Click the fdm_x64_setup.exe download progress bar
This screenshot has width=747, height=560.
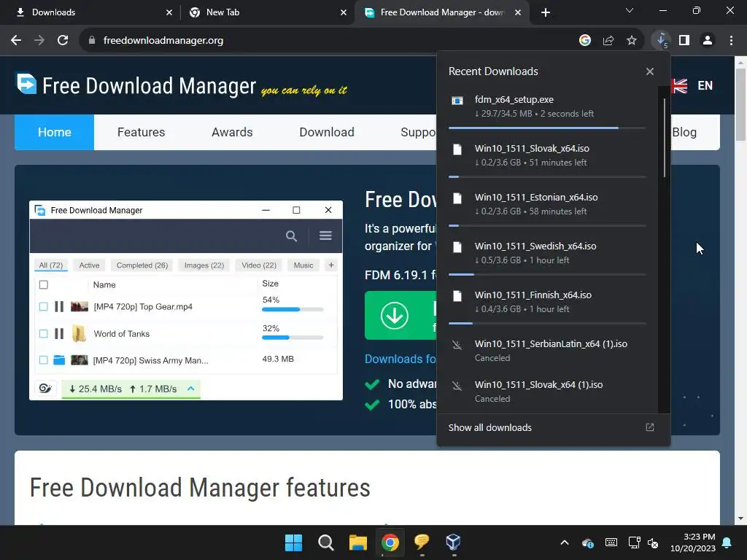[x=547, y=128]
